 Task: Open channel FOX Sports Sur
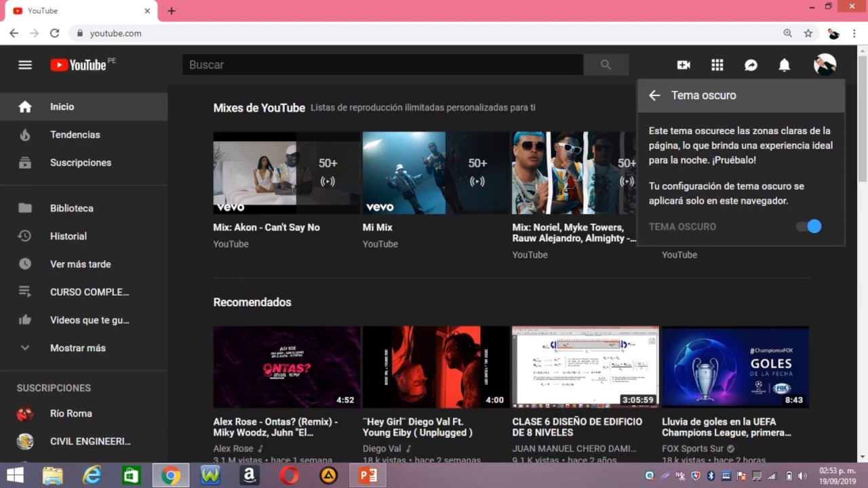coord(692,449)
